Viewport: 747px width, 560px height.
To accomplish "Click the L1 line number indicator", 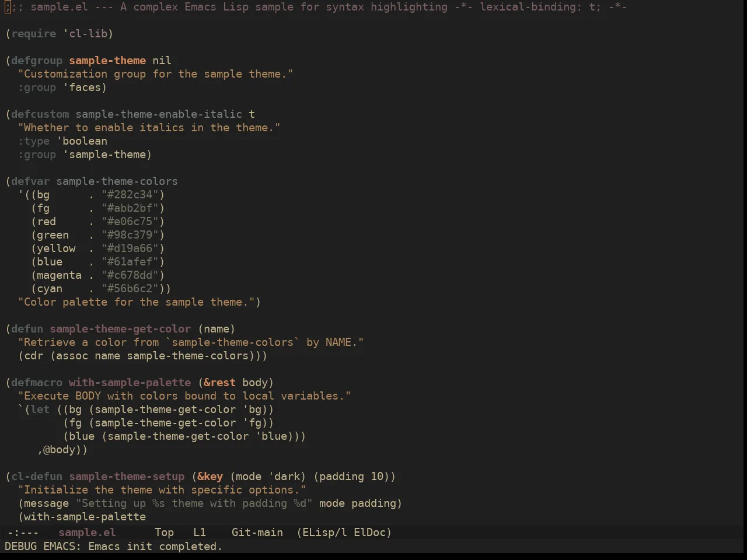I will pyautogui.click(x=200, y=532).
